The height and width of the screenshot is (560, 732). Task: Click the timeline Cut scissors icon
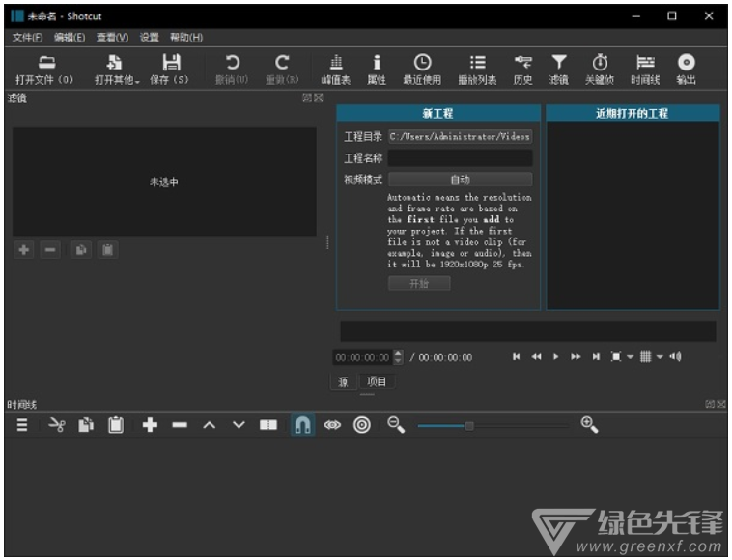point(56,425)
